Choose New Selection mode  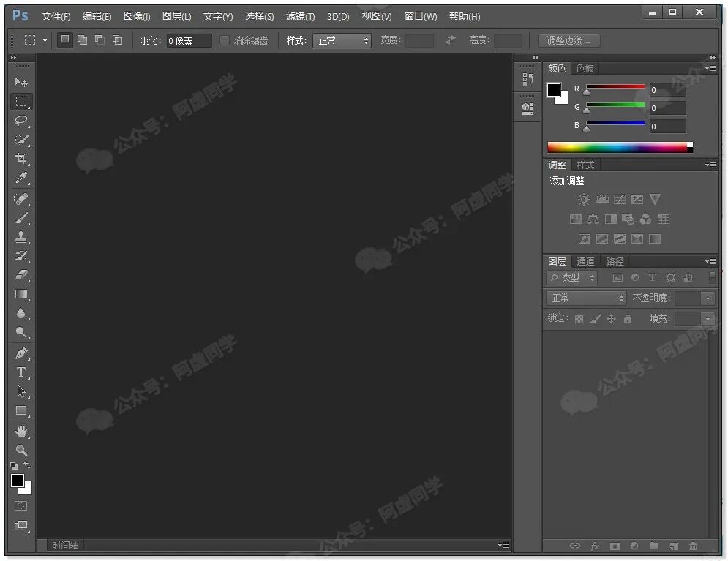[65, 40]
